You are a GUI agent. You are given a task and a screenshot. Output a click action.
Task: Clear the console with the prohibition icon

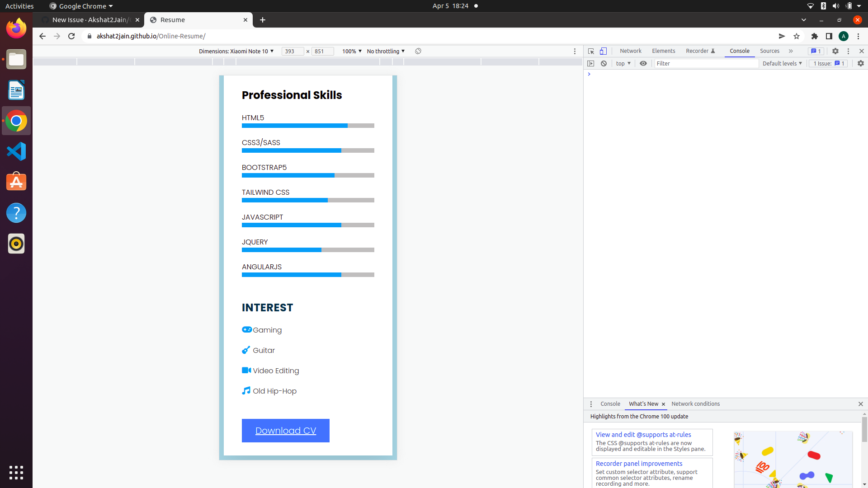pyautogui.click(x=604, y=63)
